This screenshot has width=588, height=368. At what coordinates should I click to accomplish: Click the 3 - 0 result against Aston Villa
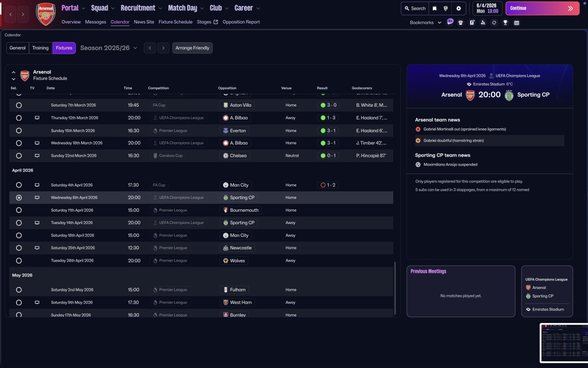click(x=328, y=105)
